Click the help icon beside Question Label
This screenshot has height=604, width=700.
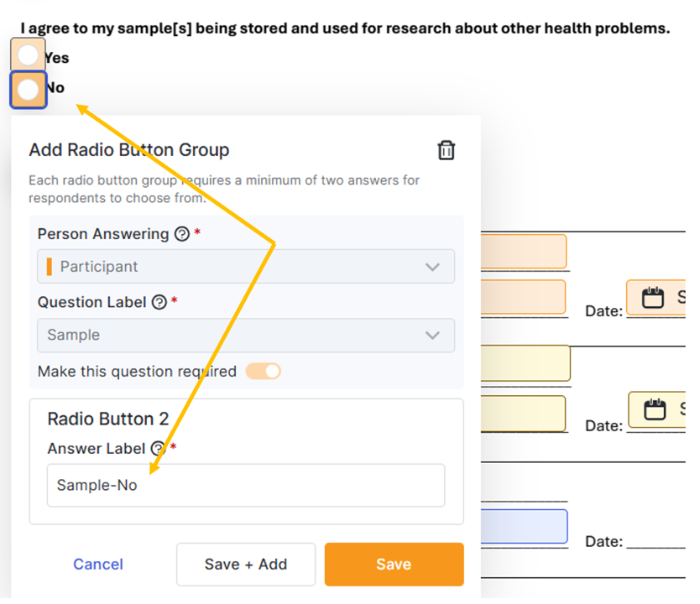(x=159, y=303)
